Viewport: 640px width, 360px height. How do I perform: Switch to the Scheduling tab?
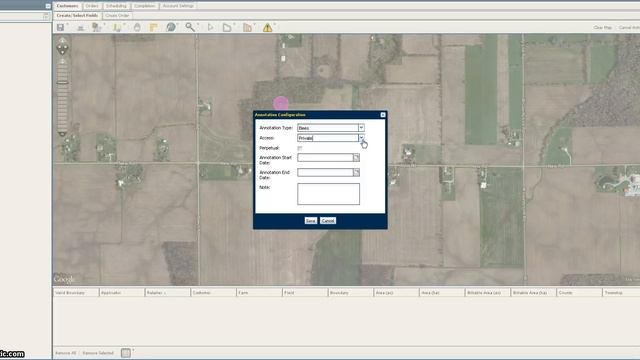click(116, 6)
